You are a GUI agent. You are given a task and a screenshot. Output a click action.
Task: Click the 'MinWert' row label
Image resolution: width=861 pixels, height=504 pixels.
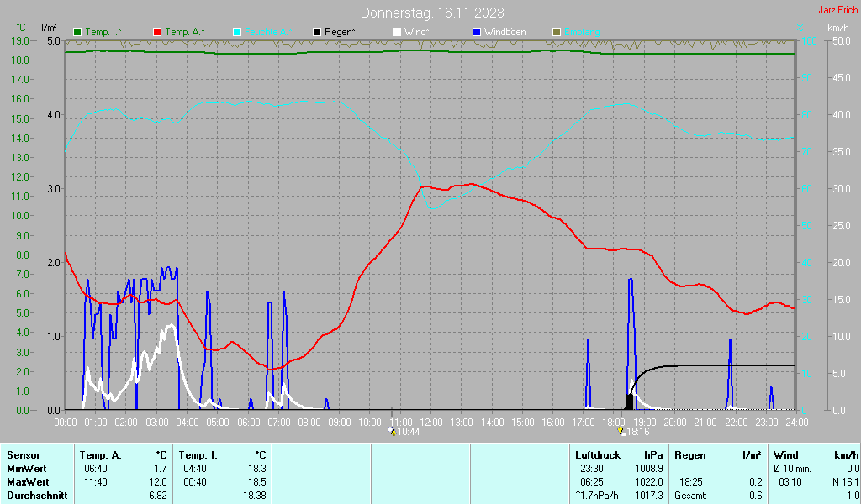tap(26, 469)
